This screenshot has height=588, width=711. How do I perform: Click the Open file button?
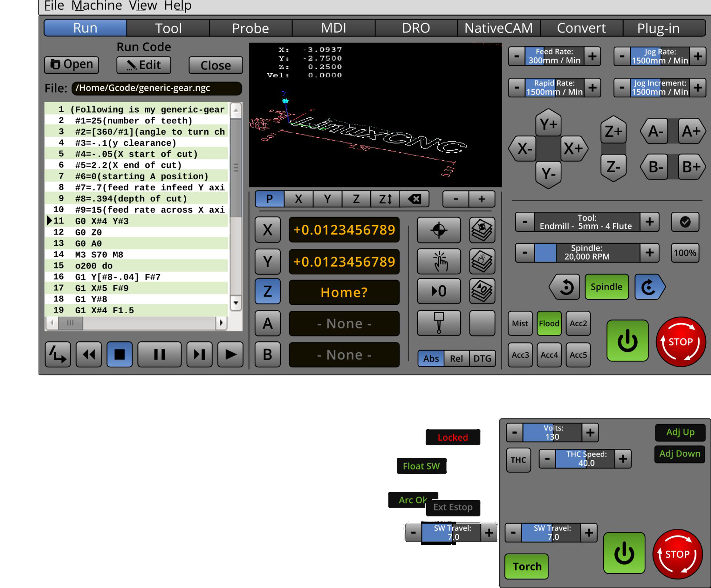pos(71,65)
